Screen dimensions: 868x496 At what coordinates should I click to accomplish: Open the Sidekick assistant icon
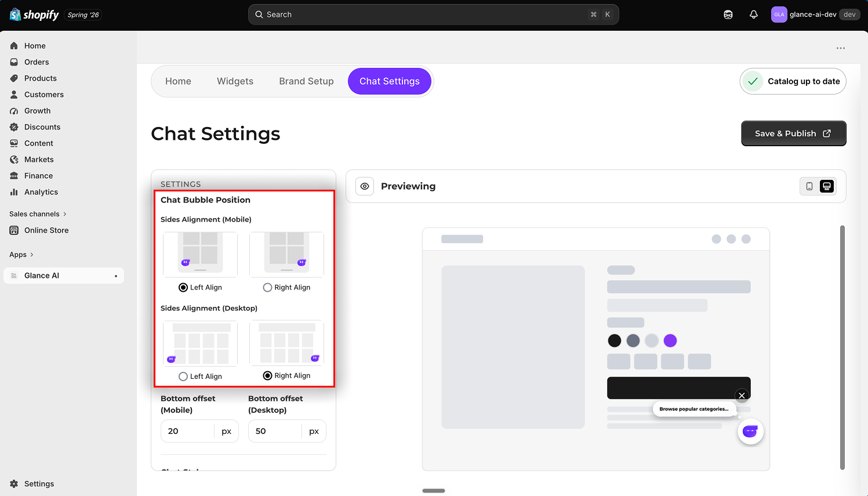(728, 15)
